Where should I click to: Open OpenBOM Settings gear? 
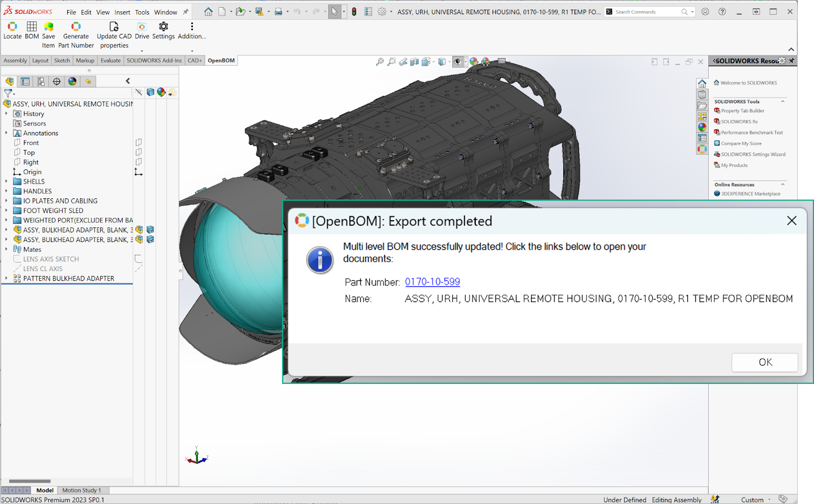pyautogui.click(x=163, y=26)
